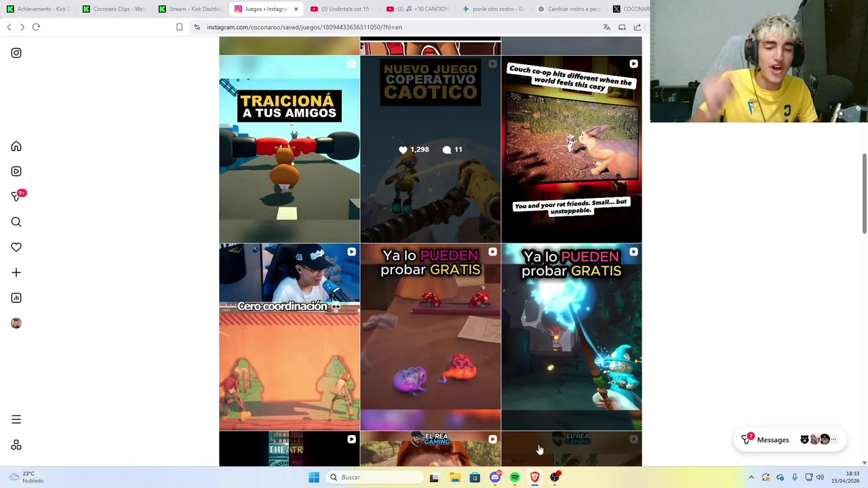Show hidden system tray icons
Viewport: 868px width, 488px height.
751,477
